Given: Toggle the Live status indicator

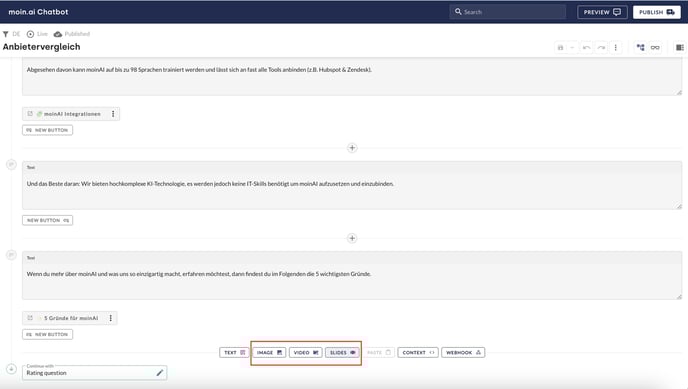Looking at the screenshot, I should click(x=30, y=34).
